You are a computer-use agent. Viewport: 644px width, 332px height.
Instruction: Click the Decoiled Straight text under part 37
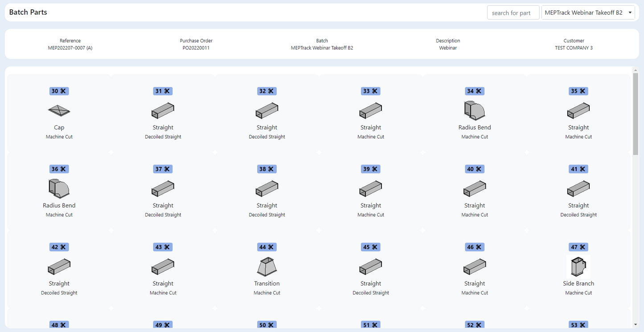coord(163,215)
